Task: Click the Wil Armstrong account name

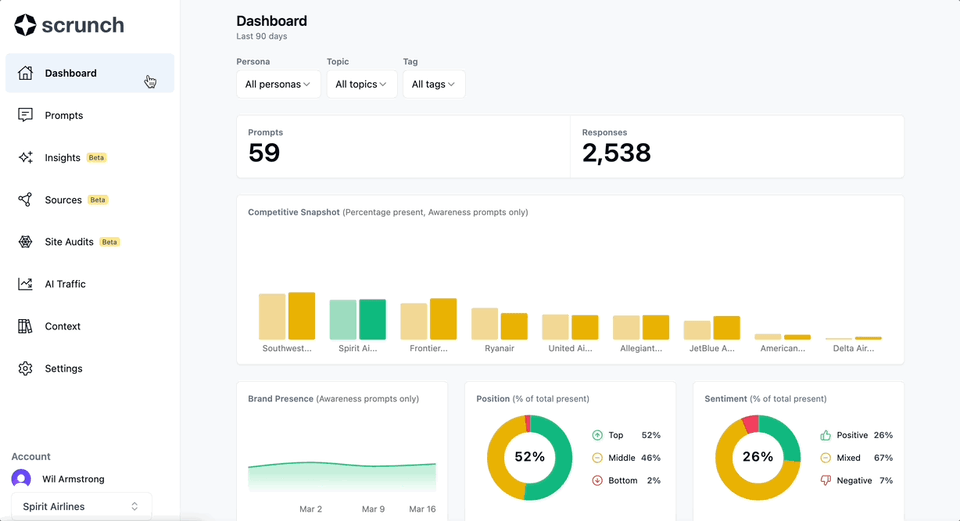Action: (x=73, y=479)
